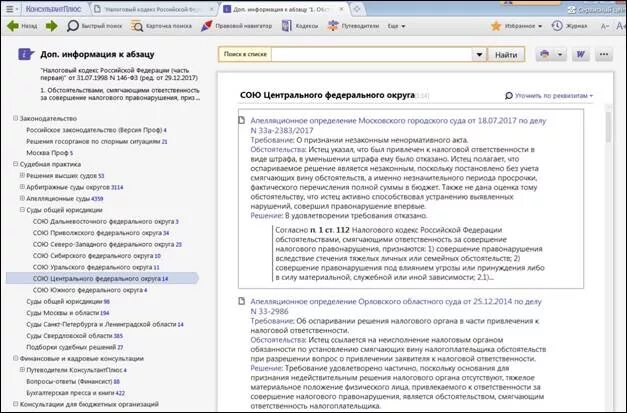Click the КонсультантПлюс logo tab
Viewport: 627px width, 413px height.
[x=53, y=9]
